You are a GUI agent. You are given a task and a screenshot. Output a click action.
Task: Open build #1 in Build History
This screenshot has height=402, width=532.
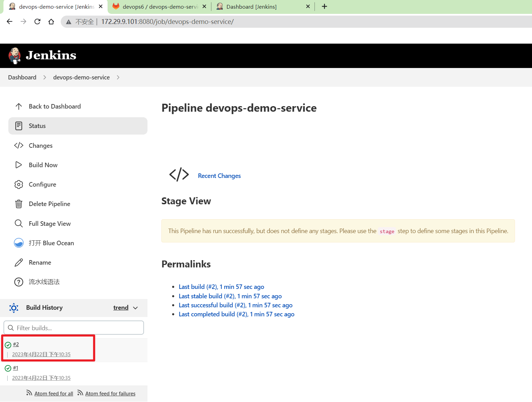[x=16, y=368]
